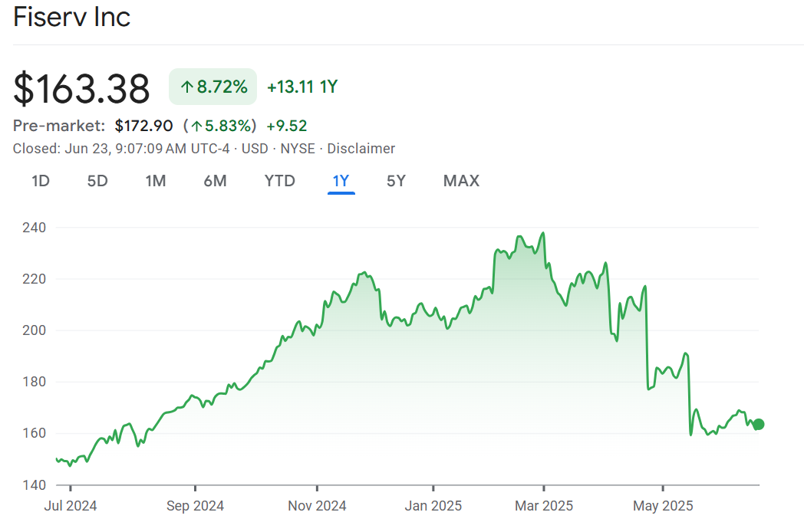Show the MAX time range
This screenshot has height=532, width=804.
(x=461, y=181)
